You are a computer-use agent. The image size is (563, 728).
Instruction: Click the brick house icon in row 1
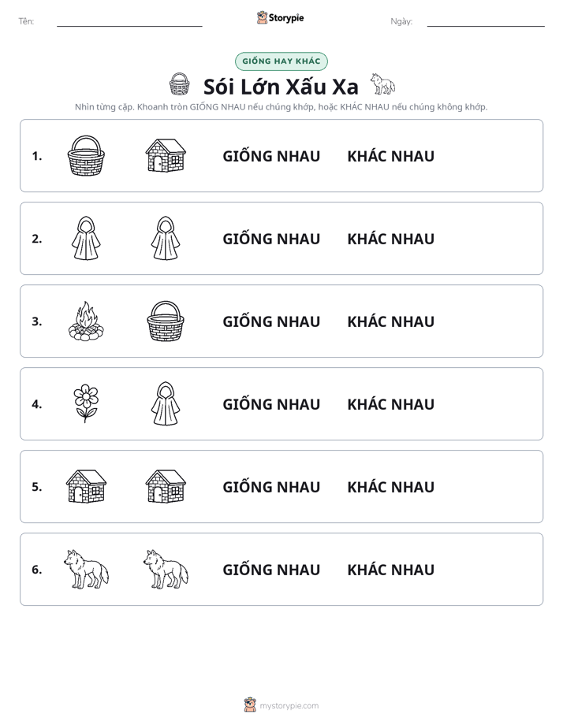click(166, 155)
